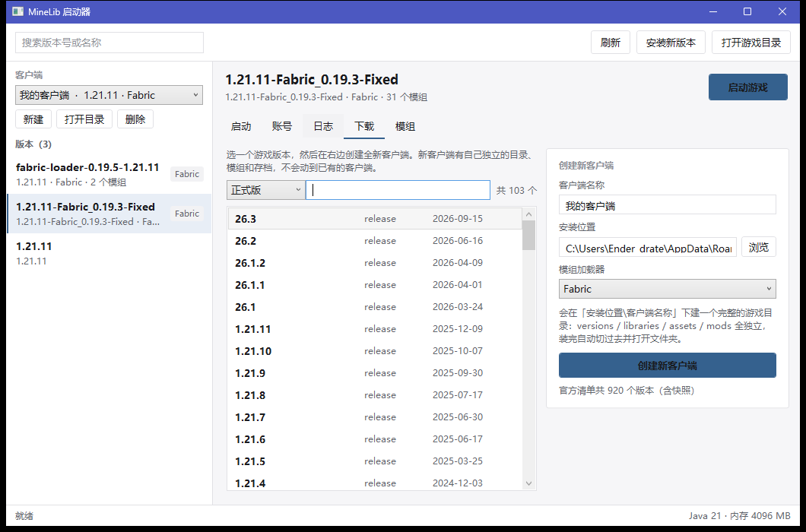The height and width of the screenshot is (532, 806).
Task: Select version 1.21.9 row
Action: click(x=375, y=374)
